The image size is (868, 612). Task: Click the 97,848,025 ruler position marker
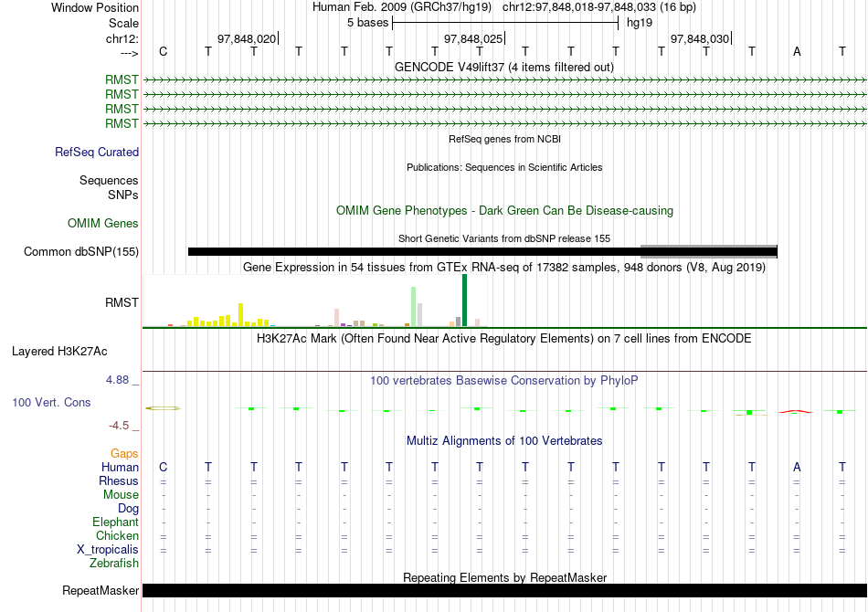click(x=473, y=38)
